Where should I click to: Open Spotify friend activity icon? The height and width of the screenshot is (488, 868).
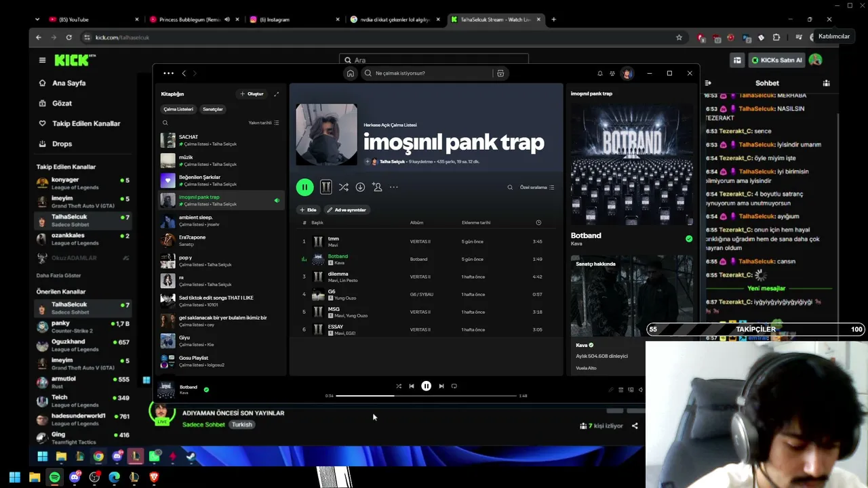point(612,73)
